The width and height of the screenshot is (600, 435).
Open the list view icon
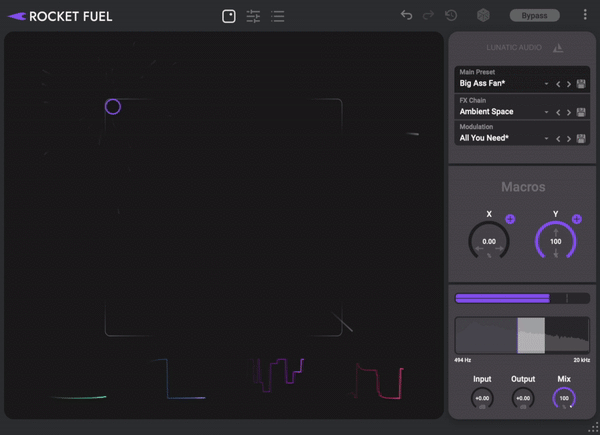point(278,16)
